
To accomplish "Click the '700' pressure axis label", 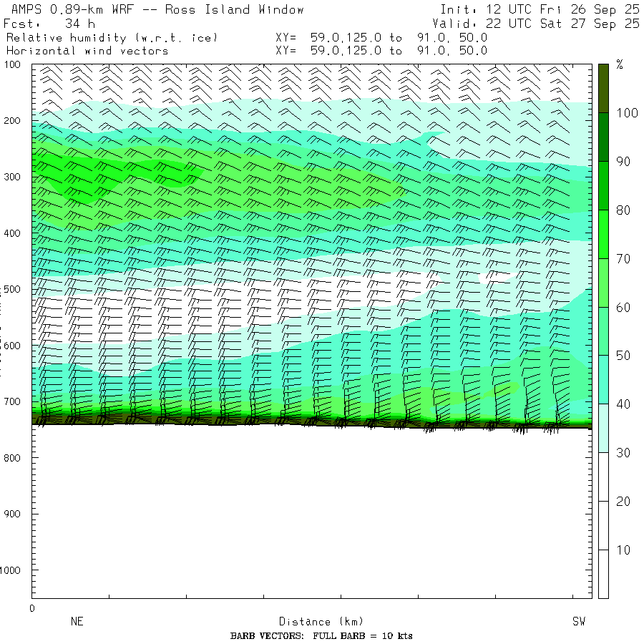I will tap(12, 401).
